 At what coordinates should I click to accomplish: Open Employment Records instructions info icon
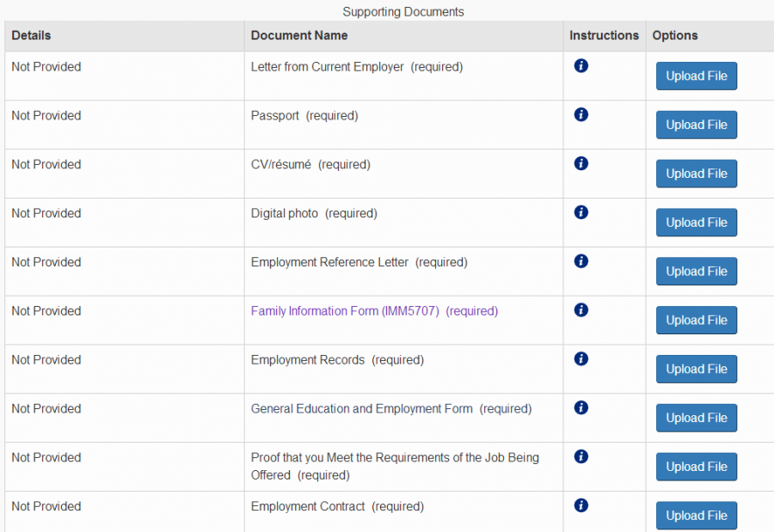580,359
